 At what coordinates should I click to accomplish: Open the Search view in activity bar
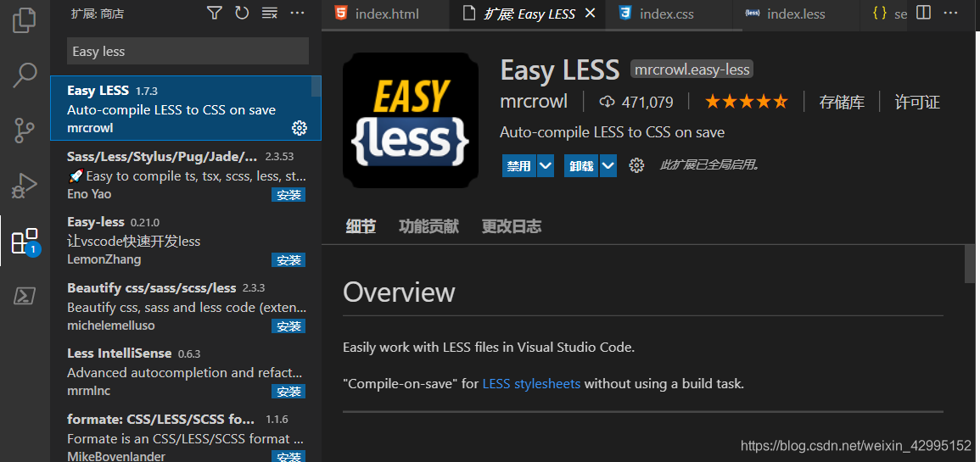pos(25,75)
